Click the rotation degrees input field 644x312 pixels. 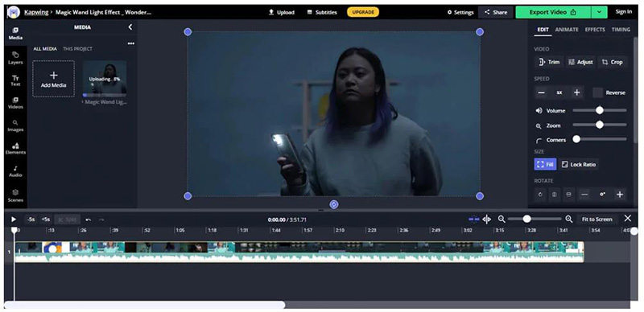tap(602, 195)
